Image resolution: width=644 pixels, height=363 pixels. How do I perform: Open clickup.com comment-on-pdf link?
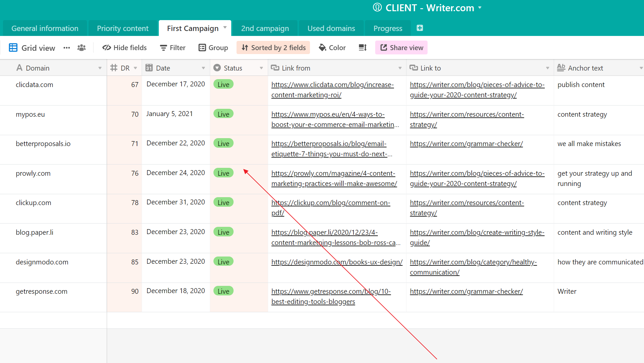(331, 208)
